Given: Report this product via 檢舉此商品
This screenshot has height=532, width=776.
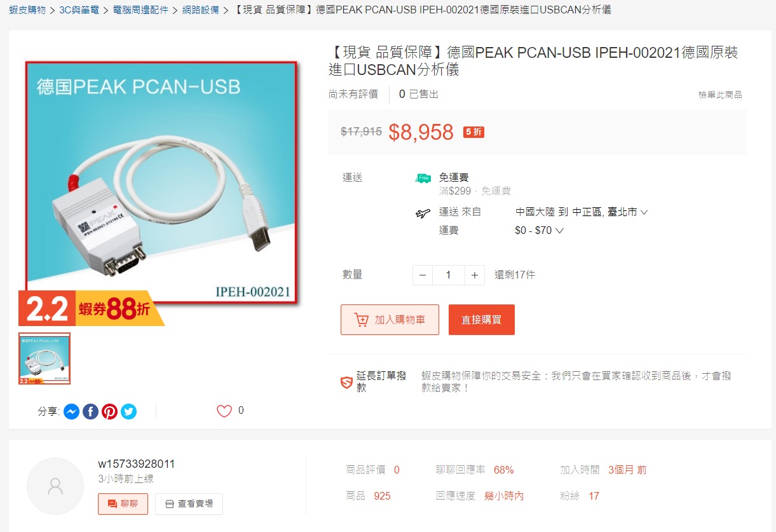Looking at the screenshot, I should point(720,95).
